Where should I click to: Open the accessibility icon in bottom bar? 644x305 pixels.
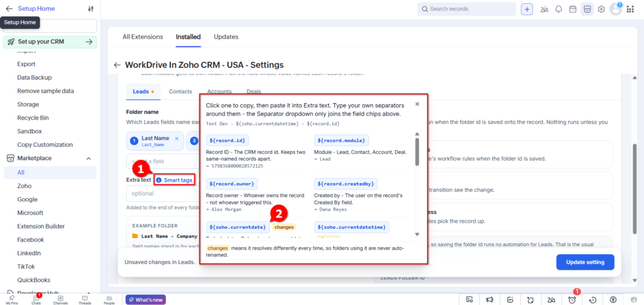coord(613,300)
